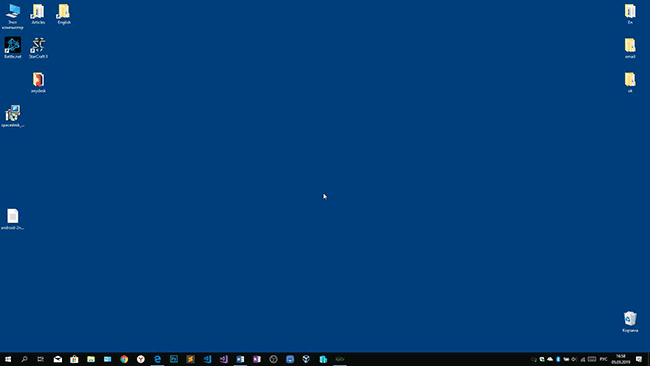Open Visual Studio from taskbar
The image size is (650, 366).
click(223, 359)
